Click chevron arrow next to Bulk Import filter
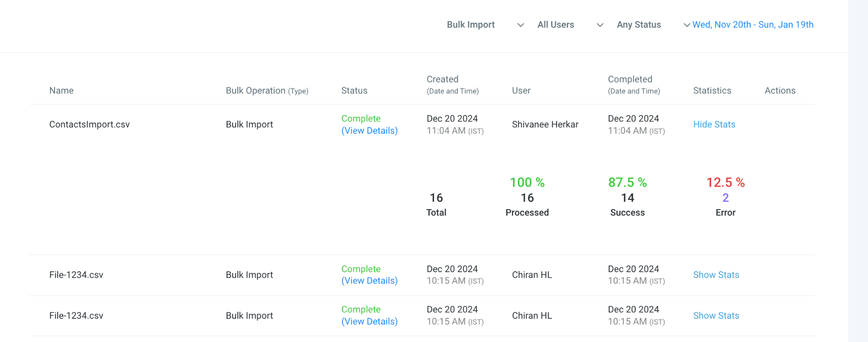 521,25
